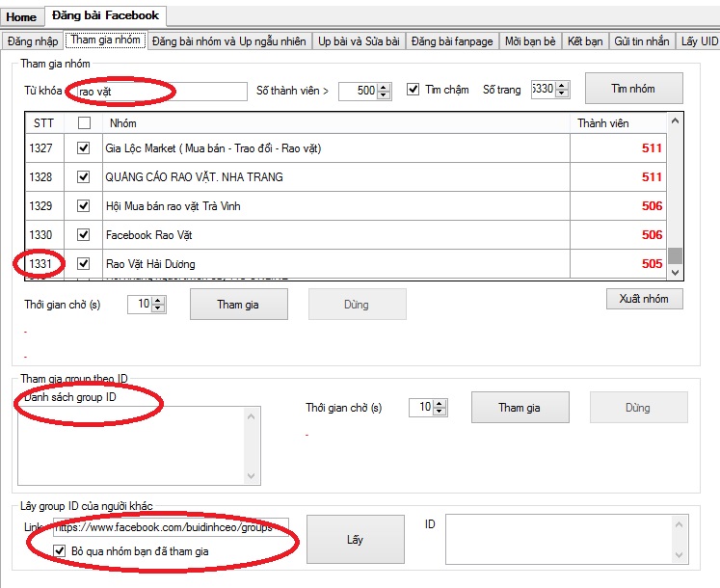Click Dừng button under group list
720x588 pixels.
click(358, 304)
